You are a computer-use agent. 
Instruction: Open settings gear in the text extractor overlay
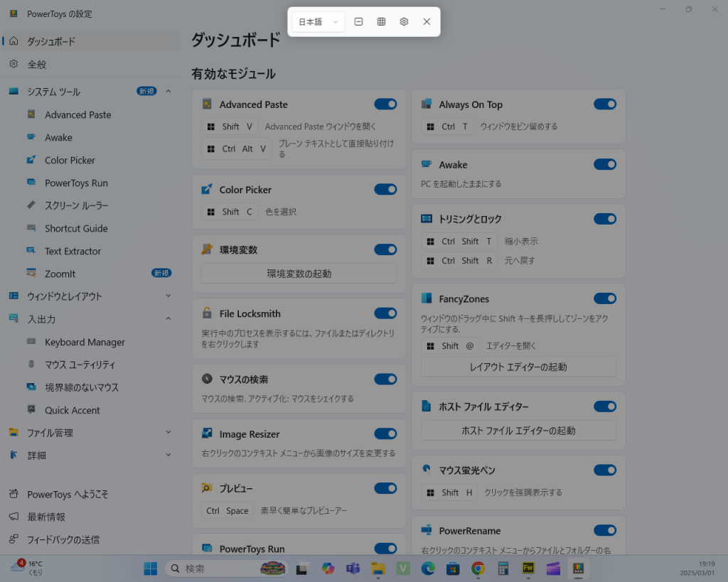(x=404, y=21)
